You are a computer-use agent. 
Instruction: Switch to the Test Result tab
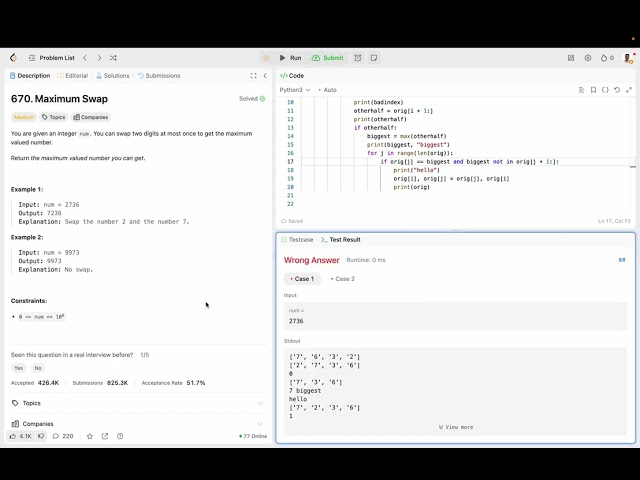point(341,240)
